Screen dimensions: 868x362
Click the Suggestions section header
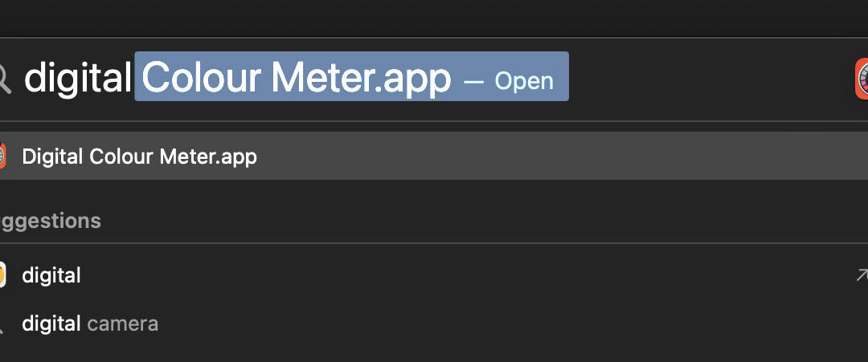pyautogui.click(x=50, y=221)
